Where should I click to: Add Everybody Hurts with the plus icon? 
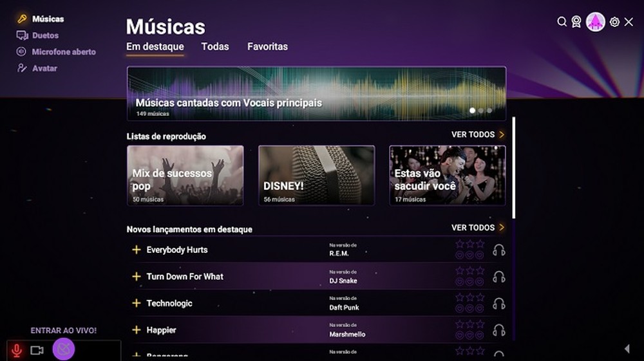[137, 250]
